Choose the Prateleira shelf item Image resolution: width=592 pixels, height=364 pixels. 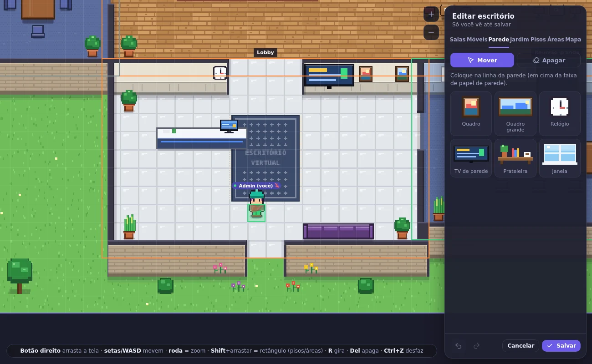click(515, 158)
